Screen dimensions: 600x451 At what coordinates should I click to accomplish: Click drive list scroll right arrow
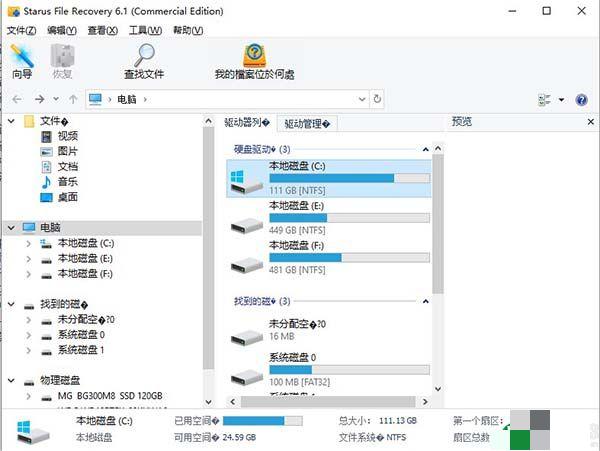[x=425, y=402]
